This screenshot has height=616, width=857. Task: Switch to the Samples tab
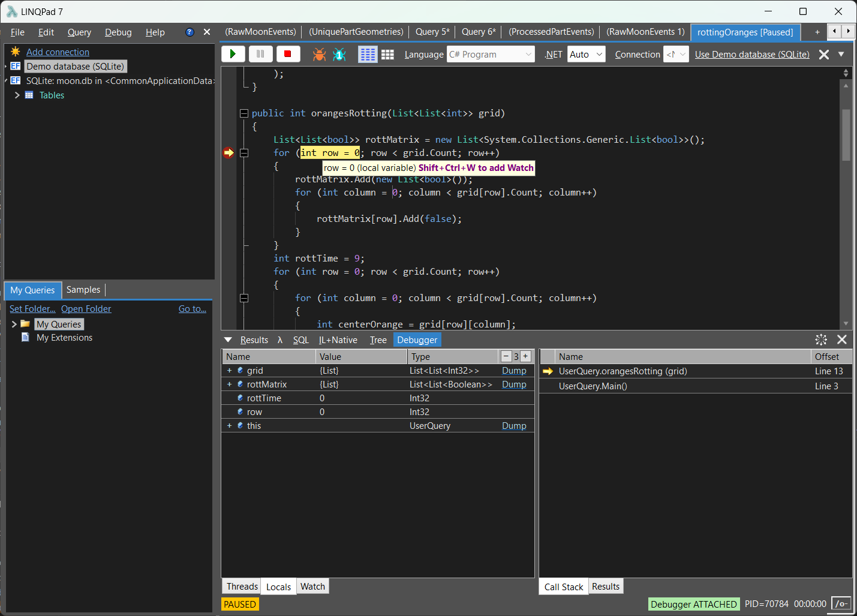[83, 290]
